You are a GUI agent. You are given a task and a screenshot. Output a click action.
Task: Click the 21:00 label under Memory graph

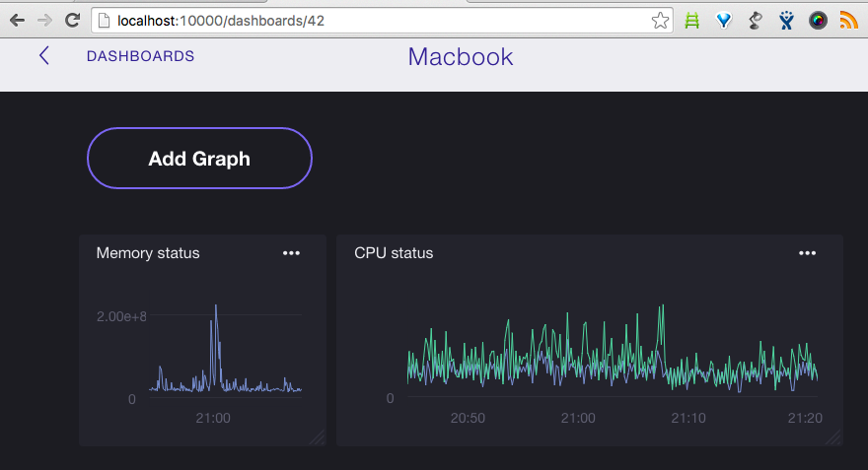pyautogui.click(x=213, y=418)
